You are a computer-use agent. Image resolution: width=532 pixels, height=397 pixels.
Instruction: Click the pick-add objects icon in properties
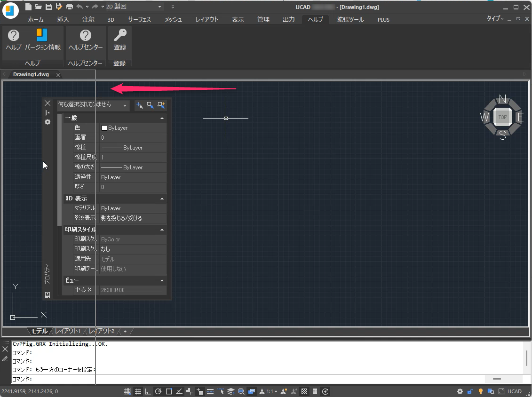[x=139, y=105]
